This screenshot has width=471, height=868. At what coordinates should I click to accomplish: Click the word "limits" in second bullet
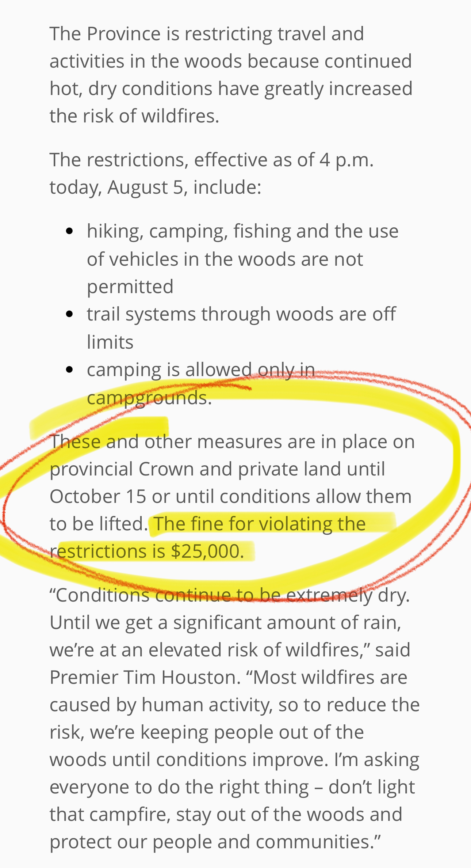coord(110,342)
